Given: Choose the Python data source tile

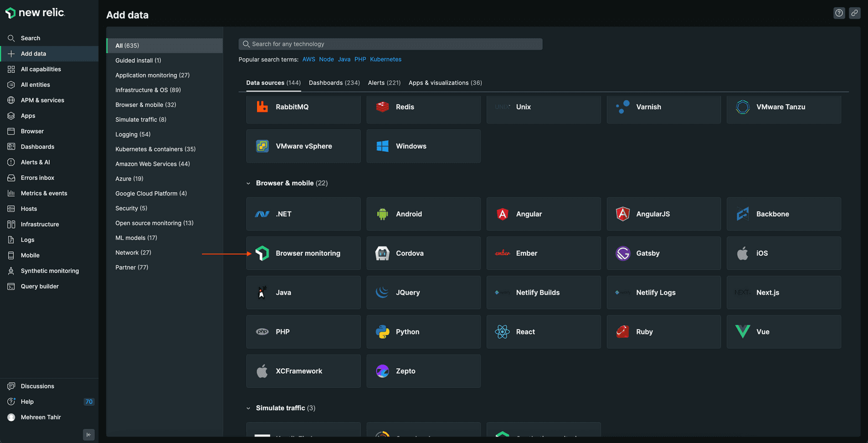Looking at the screenshot, I should pos(423,332).
